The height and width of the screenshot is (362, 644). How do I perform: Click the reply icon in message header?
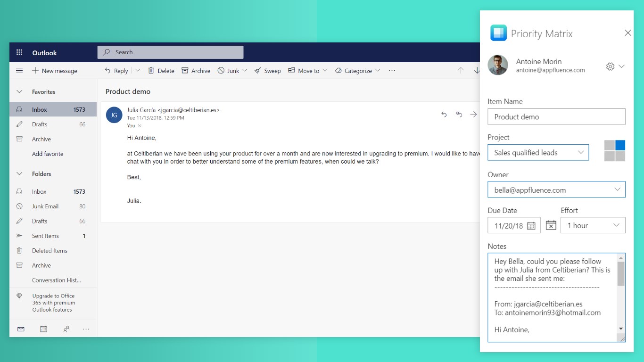click(444, 114)
